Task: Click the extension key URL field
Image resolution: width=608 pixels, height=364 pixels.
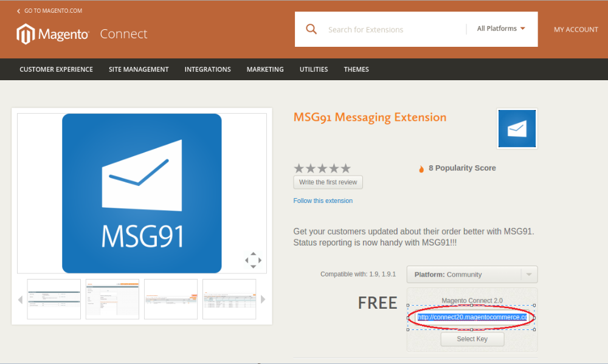Action: pos(472,317)
